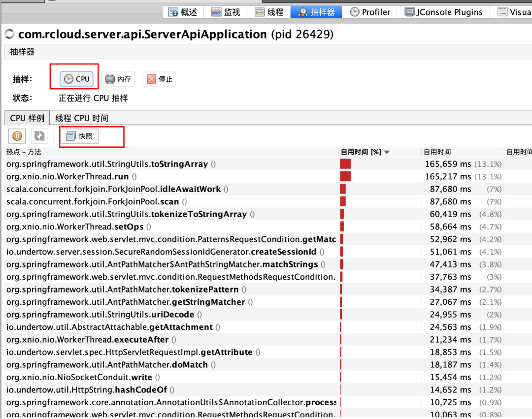The width and height of the screenshot is (532, 419).
Task: Start CPU sampling button
Action: coord(77,79)
